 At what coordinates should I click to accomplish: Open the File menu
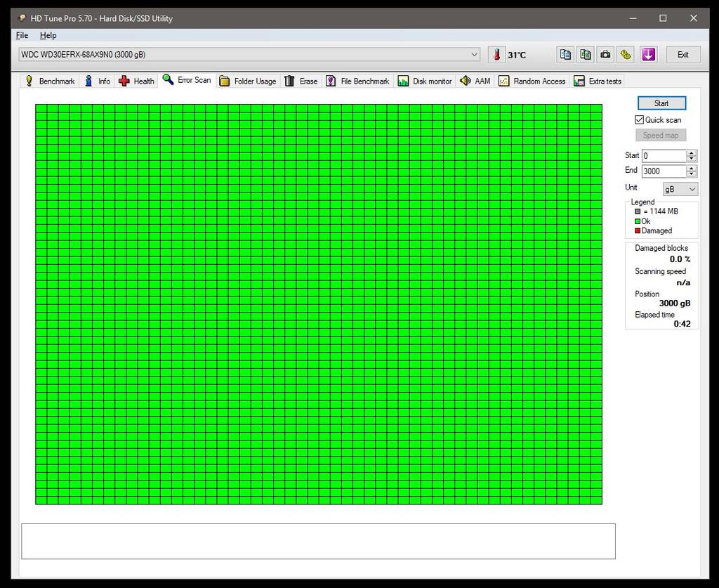click(x=22, y=35)
